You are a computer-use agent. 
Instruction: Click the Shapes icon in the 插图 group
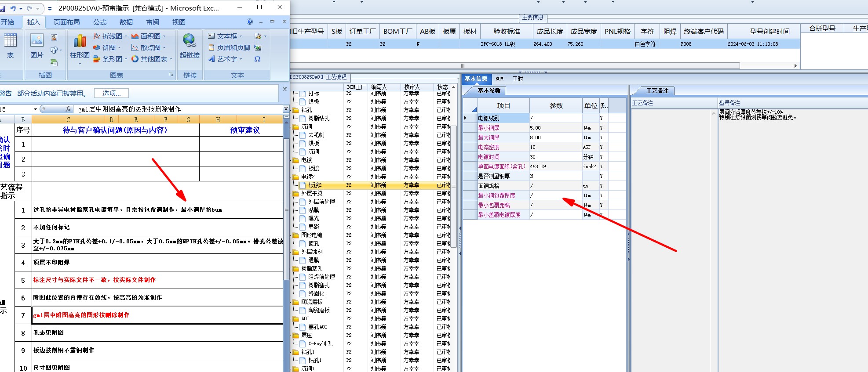pos(54,50)
